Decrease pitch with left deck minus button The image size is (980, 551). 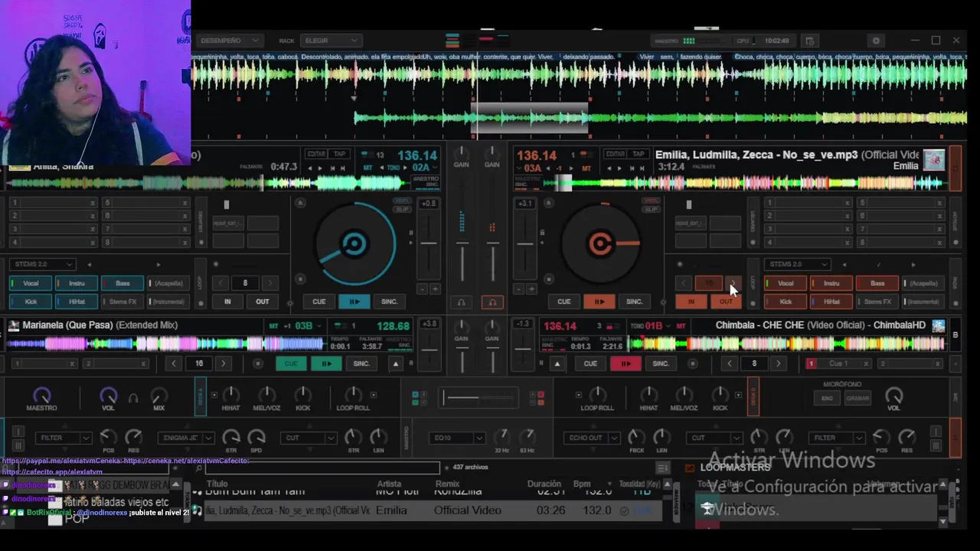coord(423,289)
